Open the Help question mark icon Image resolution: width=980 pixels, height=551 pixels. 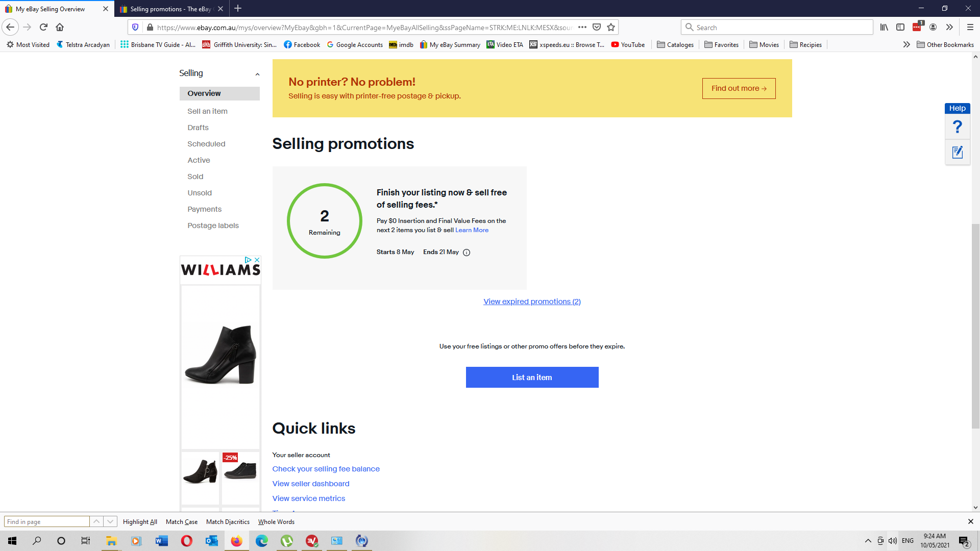pos(958,127)
